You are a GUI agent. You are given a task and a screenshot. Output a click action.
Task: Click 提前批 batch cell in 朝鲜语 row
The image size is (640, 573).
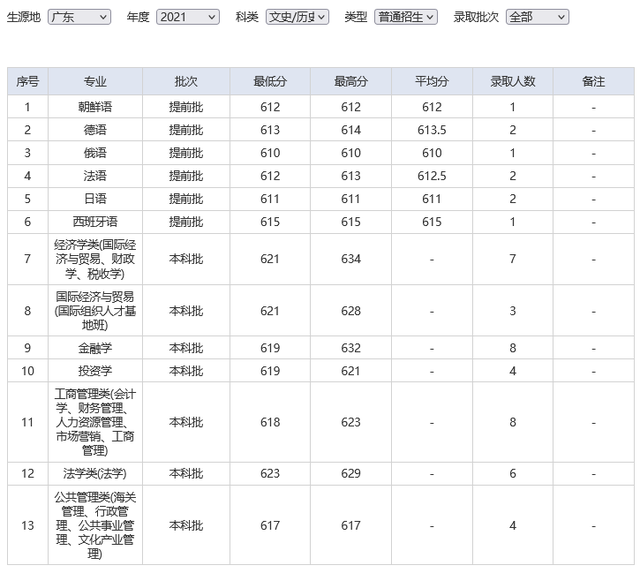pos(186,107)
